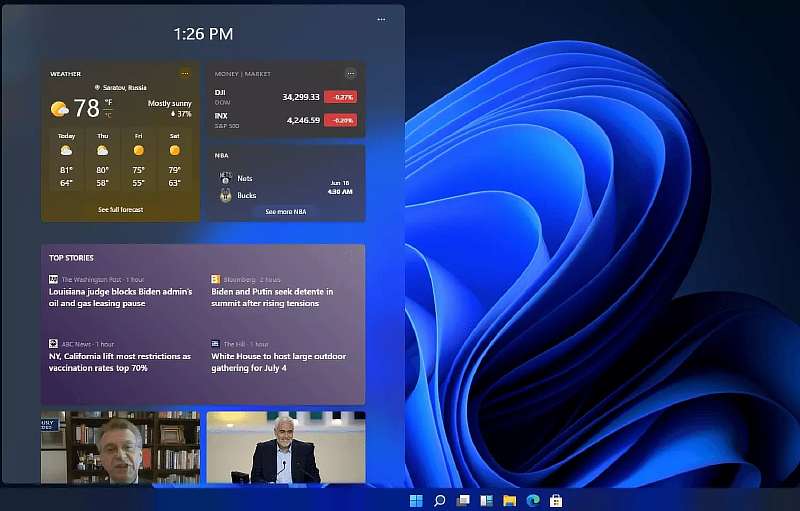Open Money Market widget more options menu
The width and height of the screenshot is (800, 511).
tap(350, 74)
